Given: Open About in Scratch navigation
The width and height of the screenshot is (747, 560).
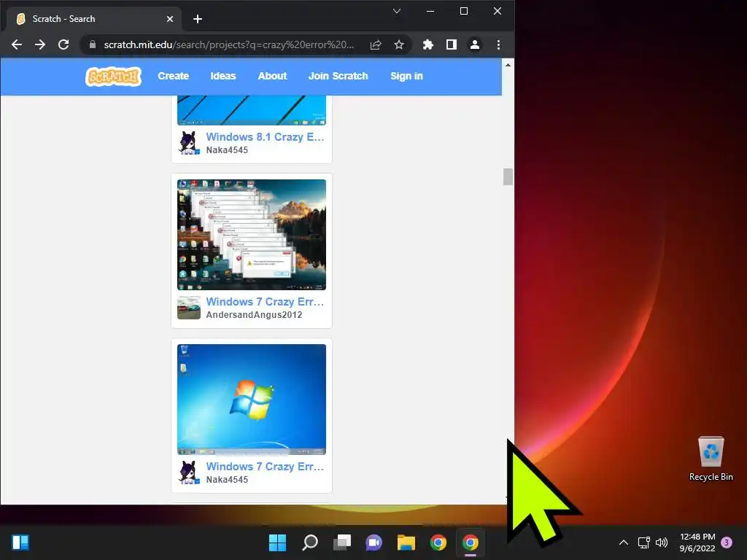Looking at the screenshot, I should pos(273,76).
